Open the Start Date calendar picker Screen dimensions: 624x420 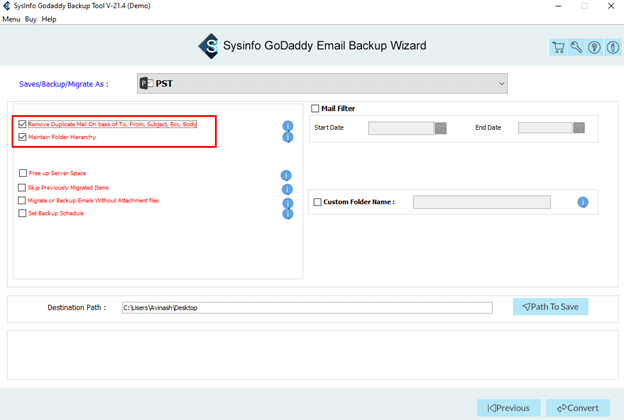(x=441, y=128)
